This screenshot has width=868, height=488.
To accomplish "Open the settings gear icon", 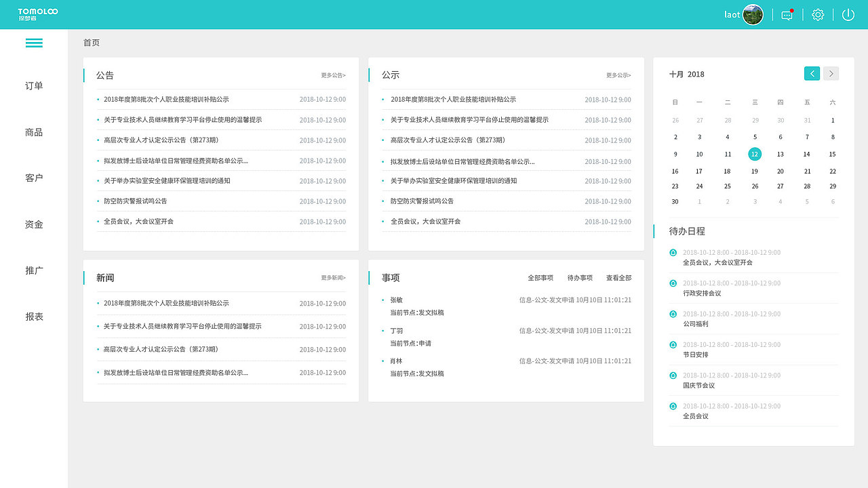I will pos(818,14).
